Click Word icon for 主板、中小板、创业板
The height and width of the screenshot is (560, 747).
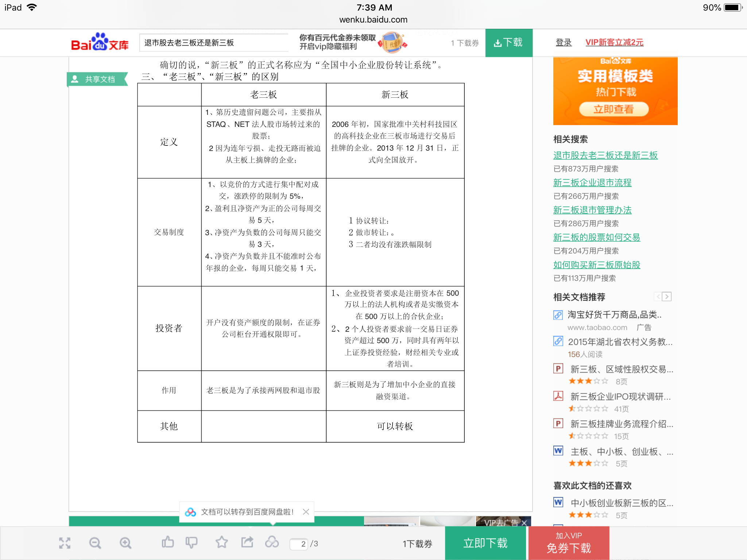[x=558, y=451]
